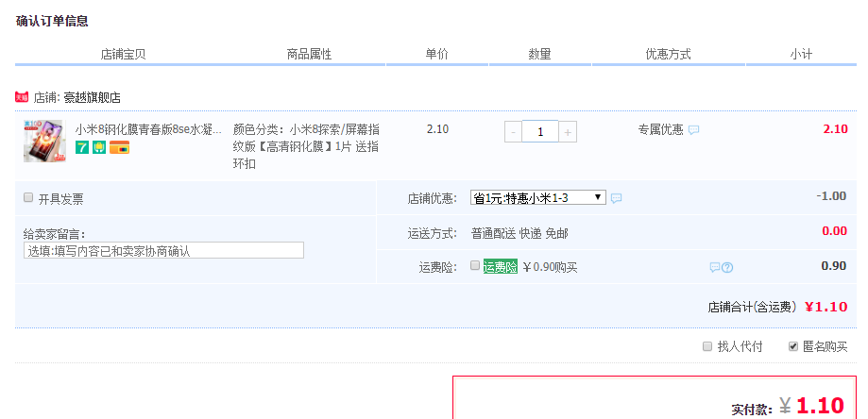Click the 店铺宝贝 column header
The image size is (868, 419).
coord(123,54)
